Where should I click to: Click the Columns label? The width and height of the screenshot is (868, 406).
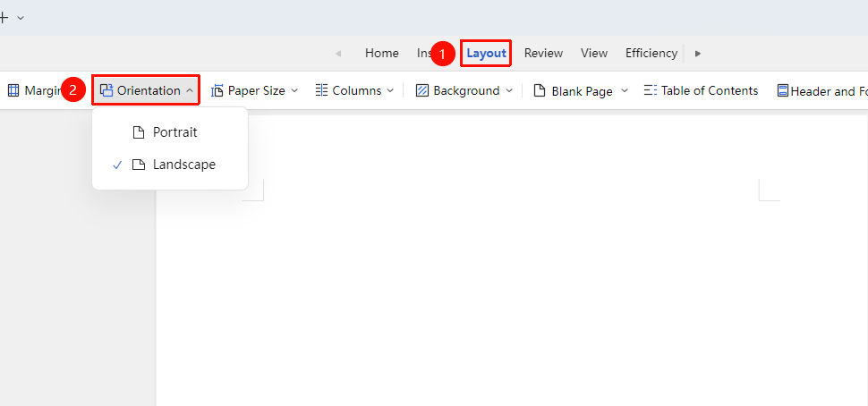click(357, 90)
